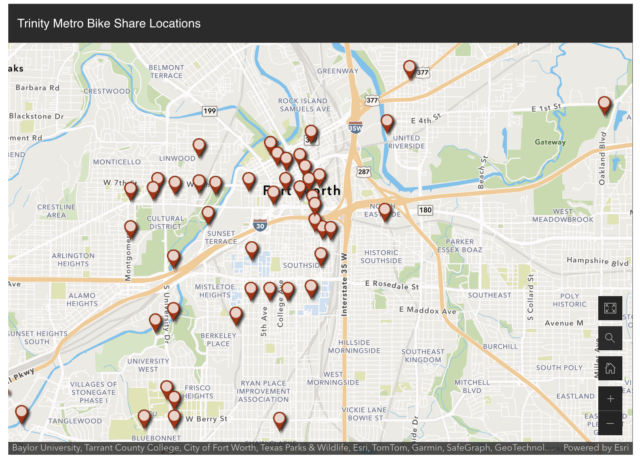The image size is (640, 466).
Task: Select the bottom pin right of W Berry St
Action: pos(280,421)
